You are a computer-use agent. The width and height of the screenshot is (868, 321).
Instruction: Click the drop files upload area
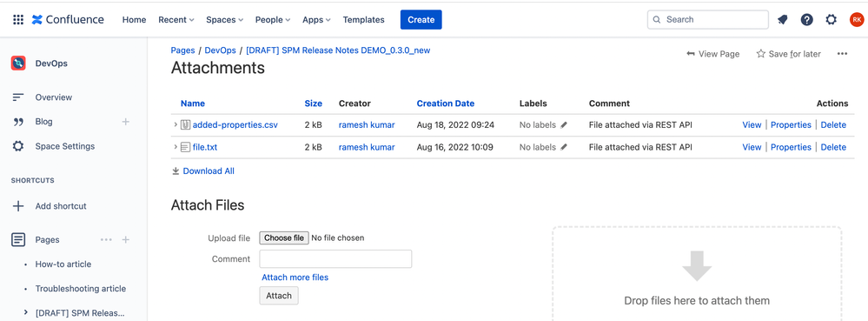click(x=697, y=274)
